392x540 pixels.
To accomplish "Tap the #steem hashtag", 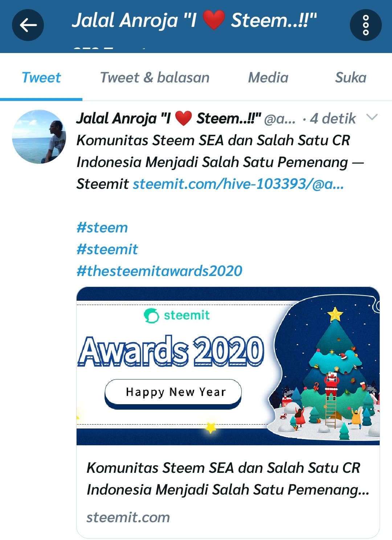I will click(x=102, y=227).
